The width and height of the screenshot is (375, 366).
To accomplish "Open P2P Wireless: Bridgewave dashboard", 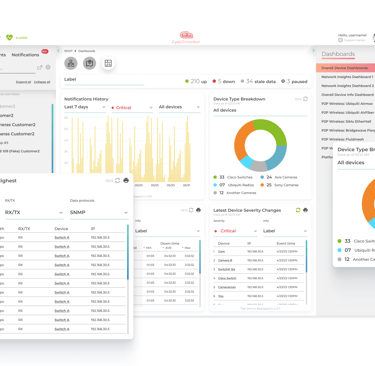I will coord(348,130).
